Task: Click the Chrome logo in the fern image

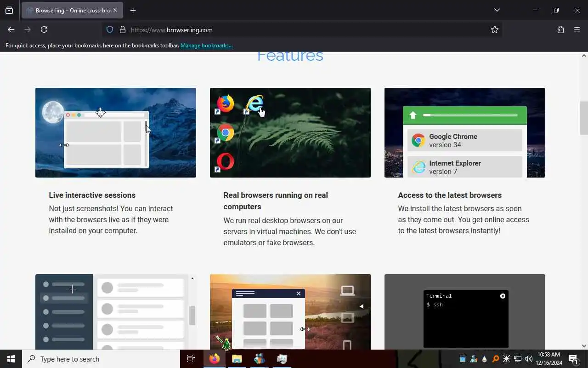Action: pos(225,133)
